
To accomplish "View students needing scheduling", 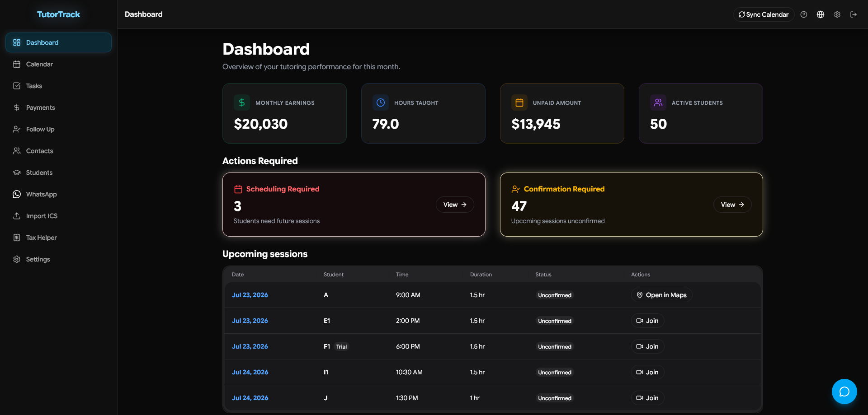I will pyautogui.click(x=455, y=205).
